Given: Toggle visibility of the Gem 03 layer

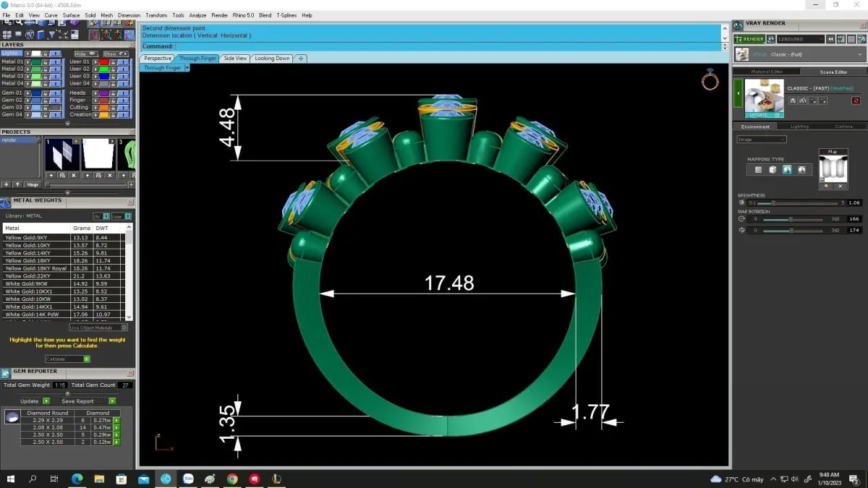Looking at the screenshot, I should click(x=55, y=107).
